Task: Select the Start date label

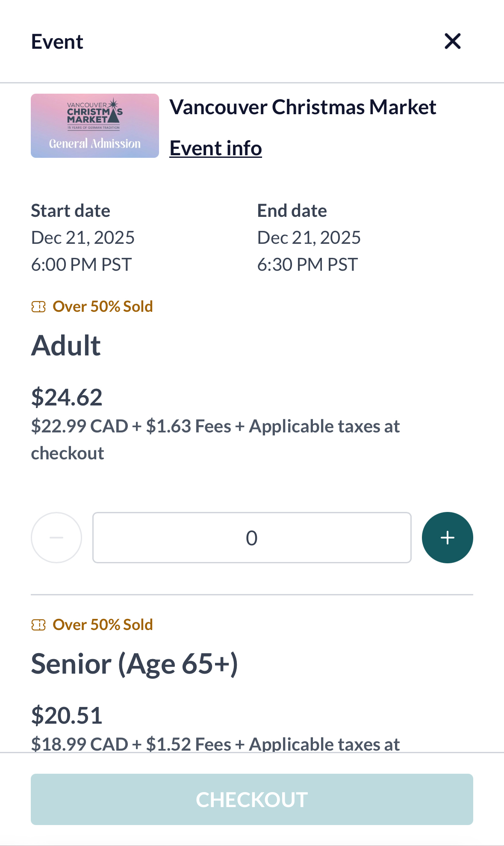Action: point(71,211)
